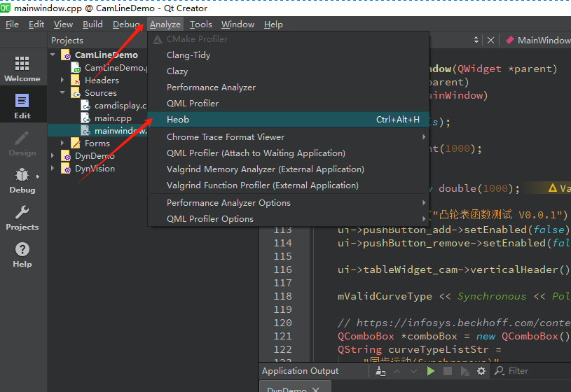Open the Build menu

click(x=92, y=24)
